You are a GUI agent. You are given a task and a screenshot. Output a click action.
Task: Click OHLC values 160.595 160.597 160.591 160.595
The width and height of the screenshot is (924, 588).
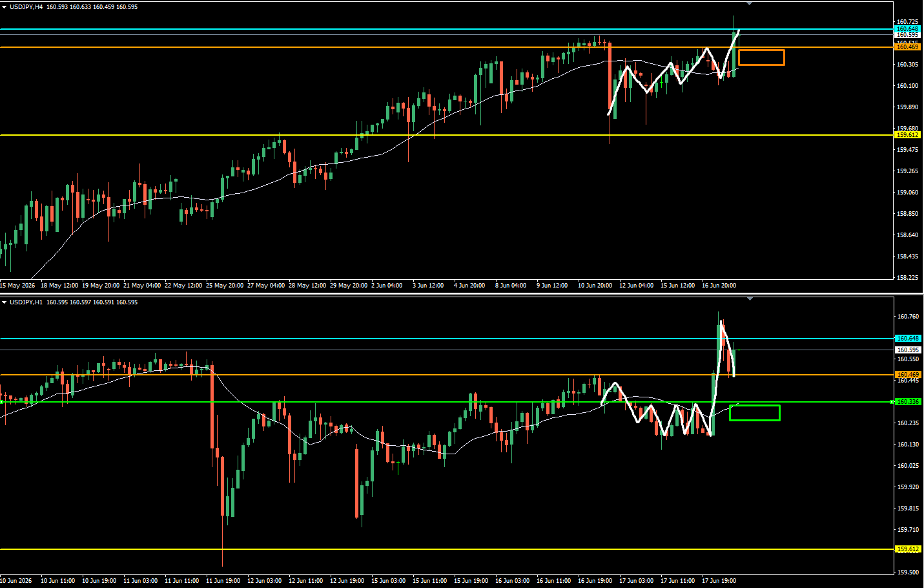pyautogui.click(x=92, y=302)
